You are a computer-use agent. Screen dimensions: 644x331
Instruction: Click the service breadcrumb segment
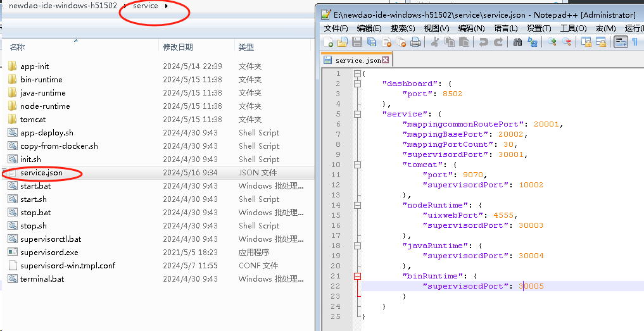point(146,6)
